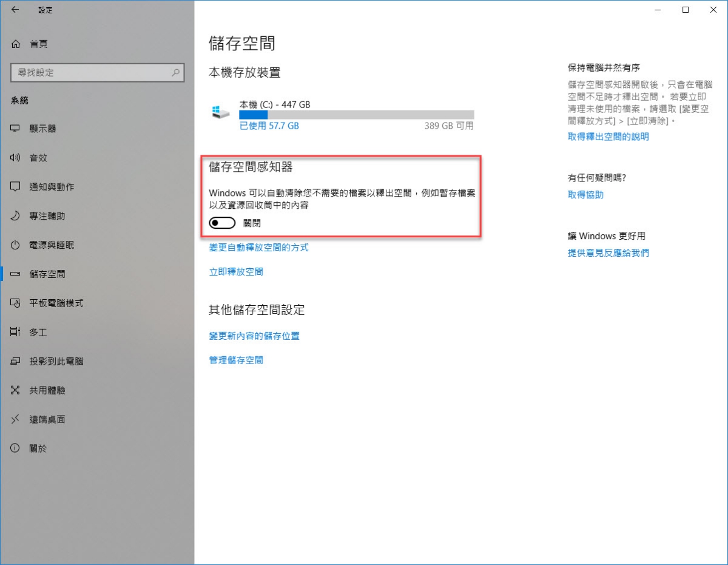Click the 顯示器 monitor icon
Screen dimensions: 728x565
(x=16, y=129)
